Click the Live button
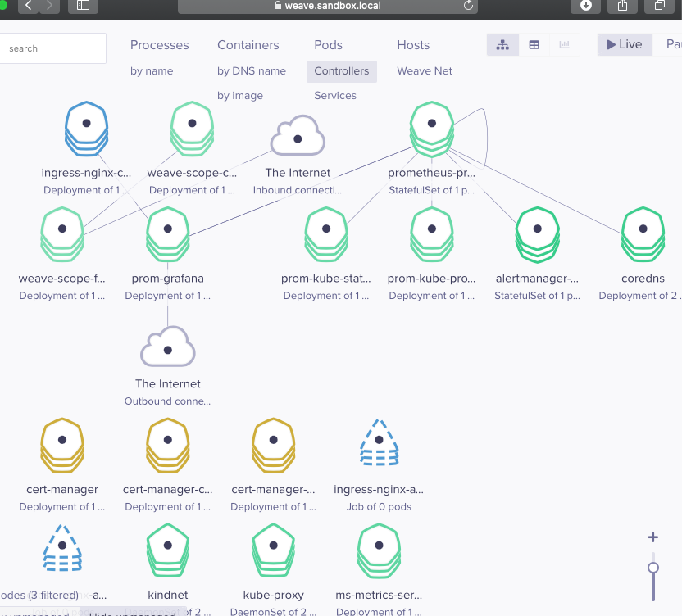Viewport: 682px width, 616px height. (x=625, y=44)
